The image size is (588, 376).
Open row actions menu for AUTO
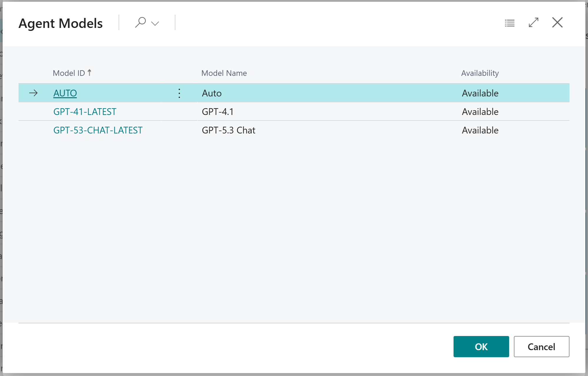tap(179, 93)
